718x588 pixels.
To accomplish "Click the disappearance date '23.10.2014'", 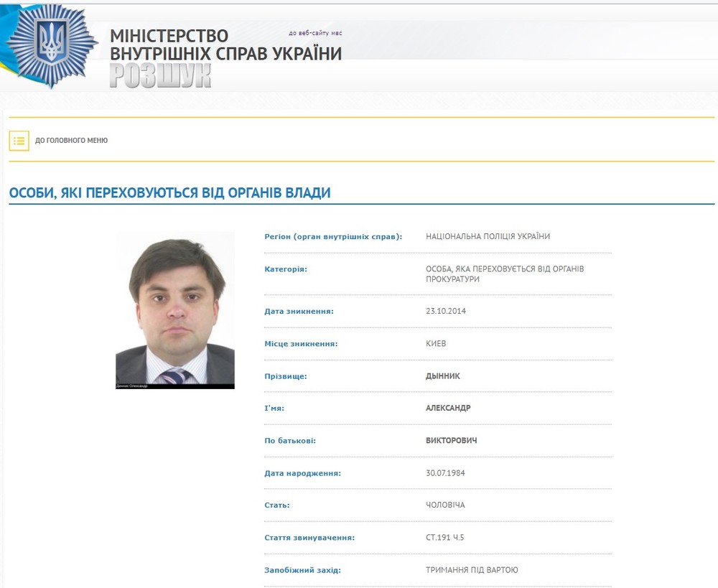I will click(446, 311).
